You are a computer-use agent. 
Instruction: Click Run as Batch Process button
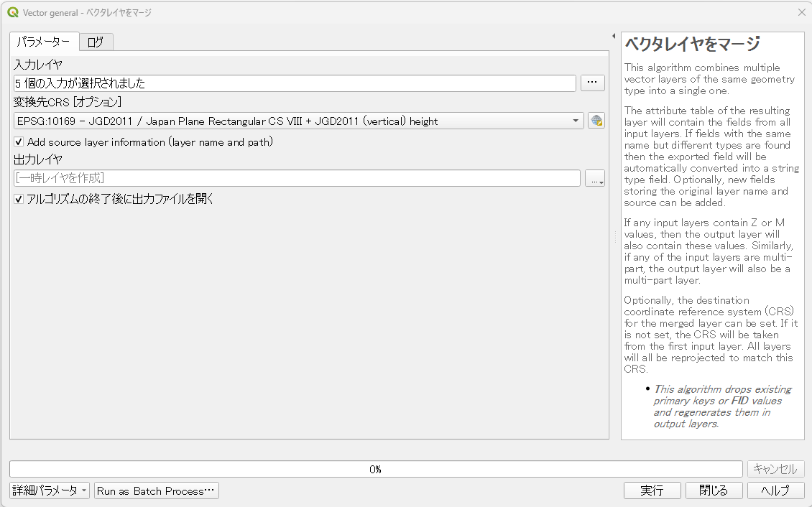click(157, 490)
